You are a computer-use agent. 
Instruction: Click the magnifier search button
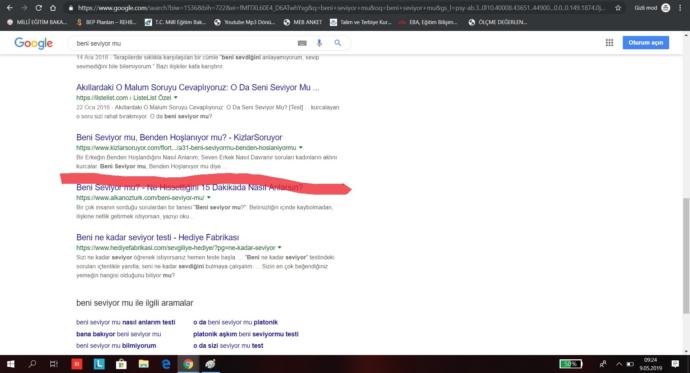click(x=338, y=43)
